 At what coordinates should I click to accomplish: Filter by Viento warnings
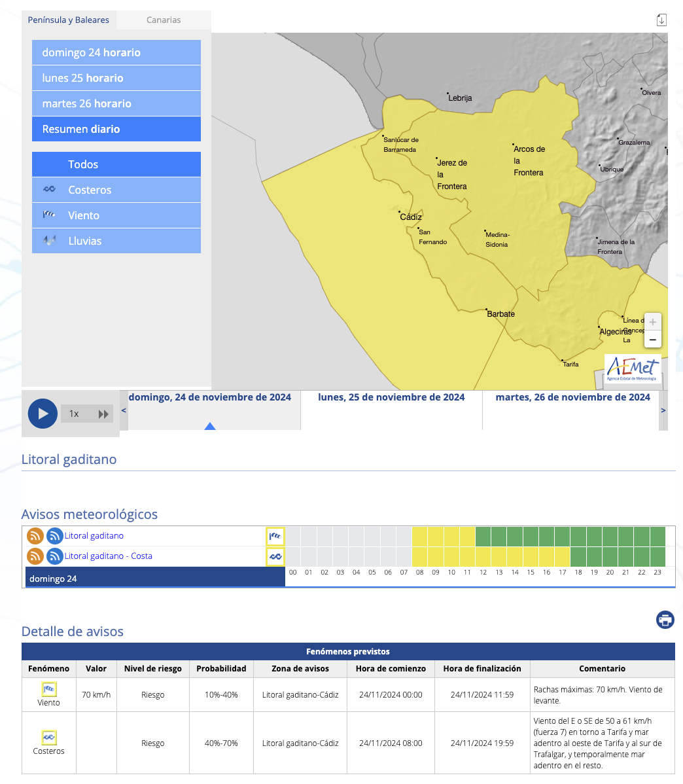coord(116,215)
